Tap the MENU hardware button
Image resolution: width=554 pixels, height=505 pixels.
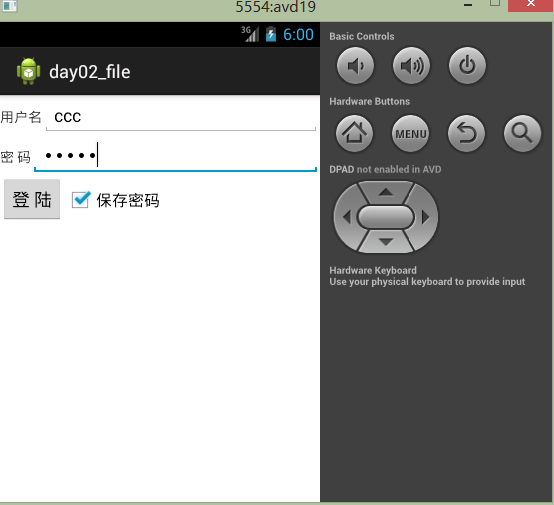pyautogui.click(x=411, y=134)
